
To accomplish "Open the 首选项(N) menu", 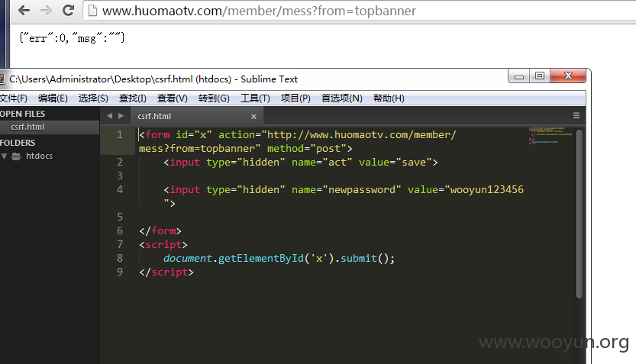I will click(341, 98).
